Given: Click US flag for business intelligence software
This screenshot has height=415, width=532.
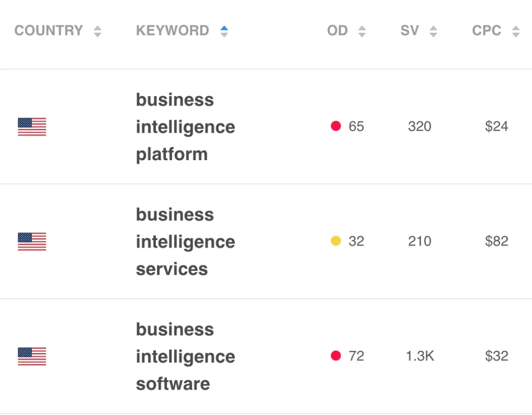Looking at the screenshot, I should click(32, 356).
